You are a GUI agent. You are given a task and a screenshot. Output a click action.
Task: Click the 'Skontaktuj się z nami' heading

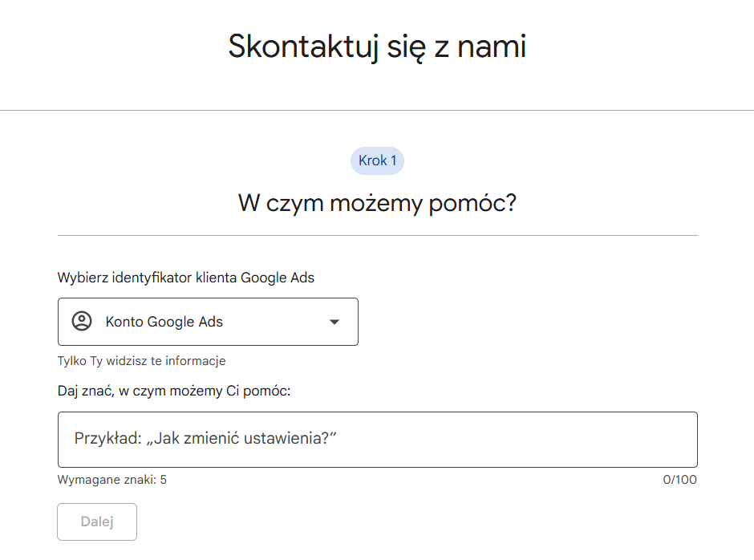tap(378, 47)
